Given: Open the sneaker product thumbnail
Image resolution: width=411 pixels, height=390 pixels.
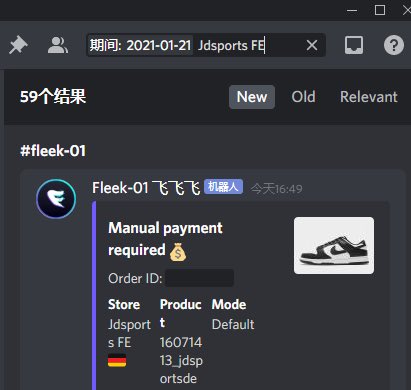Looking at the screenshot, I should (334, 245).
